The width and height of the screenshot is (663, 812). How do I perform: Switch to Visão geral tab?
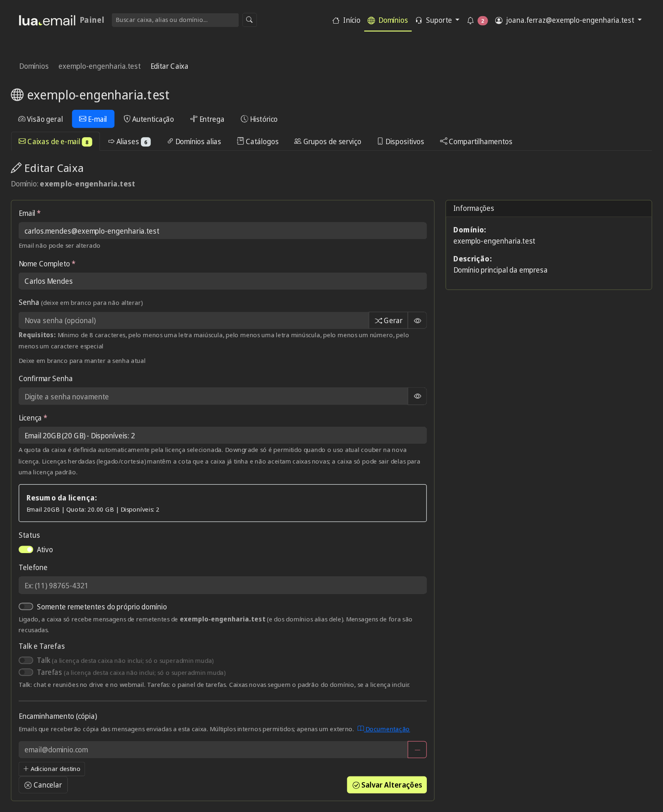(x=41, y=119)
